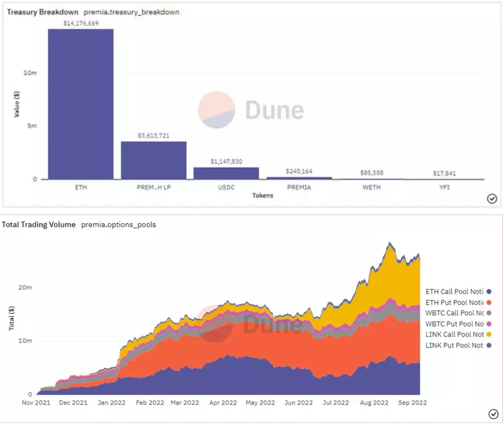The image size is (504, 424).
Task: Open the Total Trading Volume chart title
Action: 39,224
